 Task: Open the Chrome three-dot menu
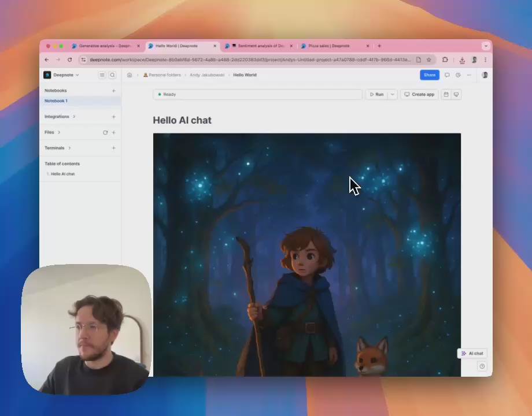coord(486,60)
